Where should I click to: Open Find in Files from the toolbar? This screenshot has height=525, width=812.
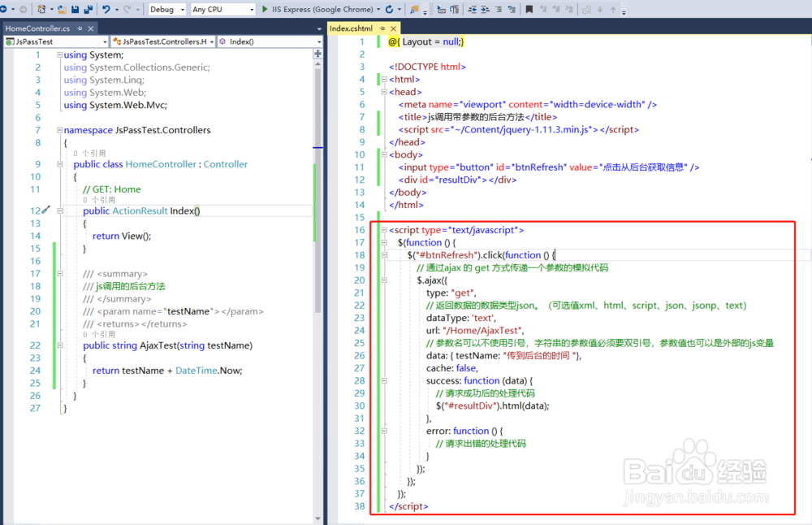click(414, 9)
